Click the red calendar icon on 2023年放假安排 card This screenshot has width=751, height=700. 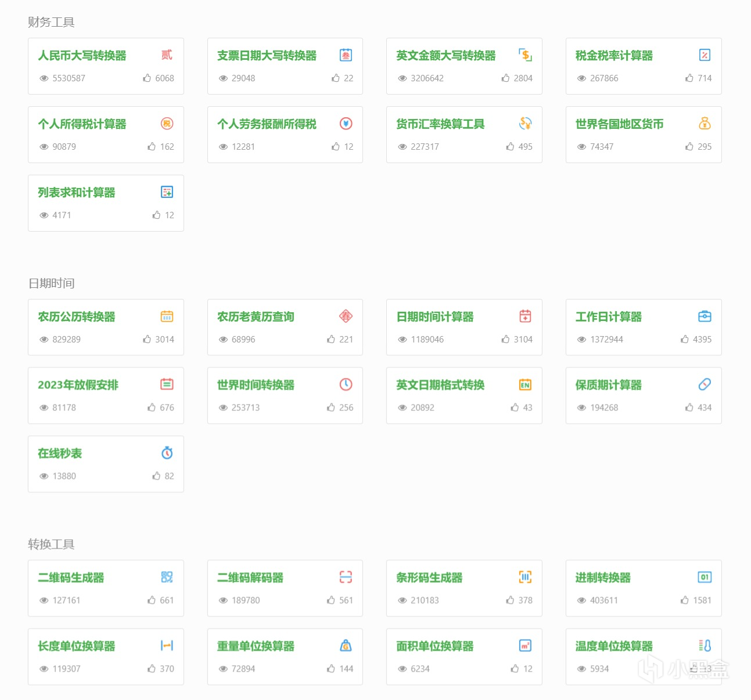coord(167,385)
